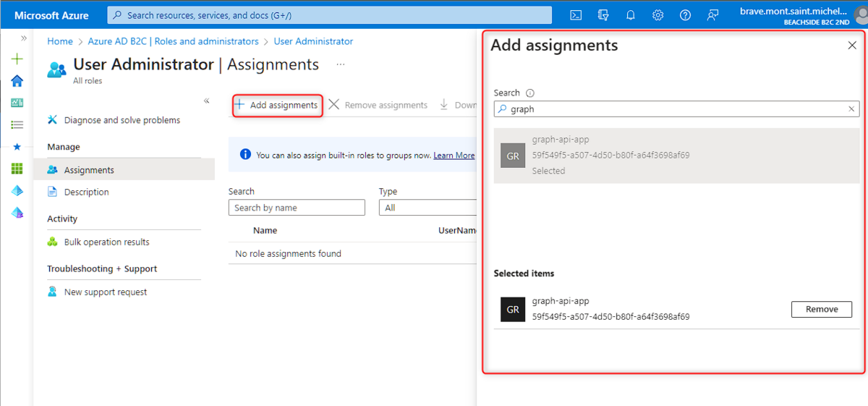This screenshot has width=868, height=406.
Task: Open the upper Azure AD diamond sidebar icon
Action: [17, 190]
